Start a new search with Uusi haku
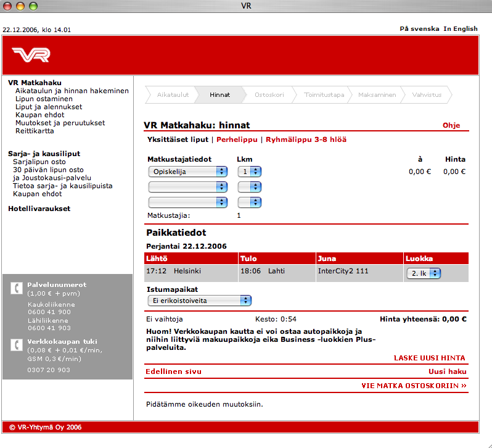Screen dimensions: 492x448 pyautogui.click(x=447, y=371)
